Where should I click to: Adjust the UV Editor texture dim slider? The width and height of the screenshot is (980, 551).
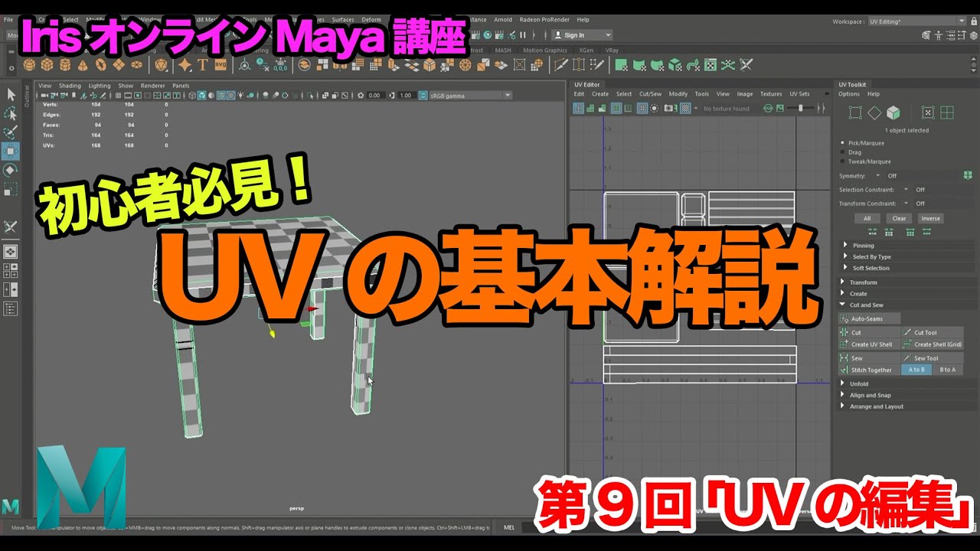(801, 109)
